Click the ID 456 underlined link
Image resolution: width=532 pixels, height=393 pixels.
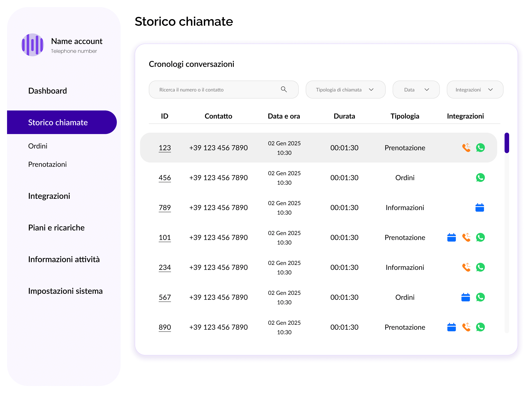[165, 178]
